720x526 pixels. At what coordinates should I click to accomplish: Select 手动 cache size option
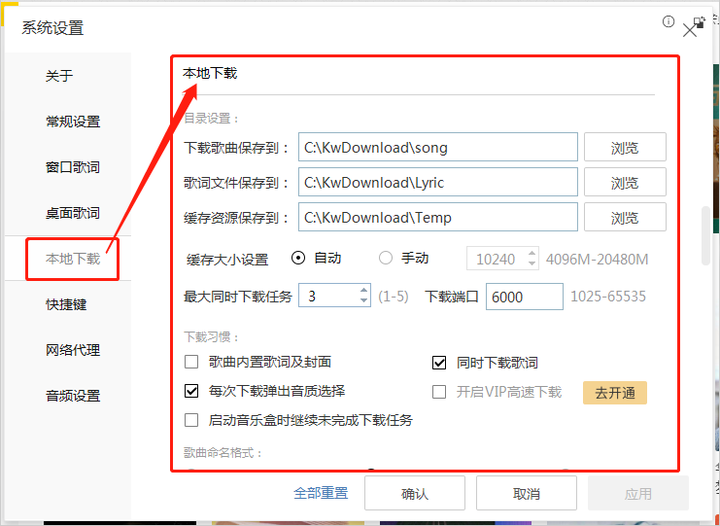point(386,258)
